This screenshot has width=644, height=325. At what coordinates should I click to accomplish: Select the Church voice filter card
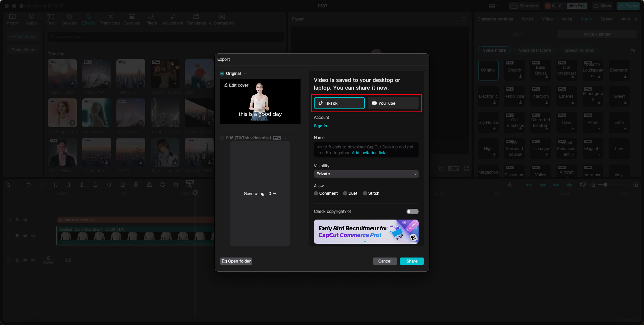(x=515, y=70)
